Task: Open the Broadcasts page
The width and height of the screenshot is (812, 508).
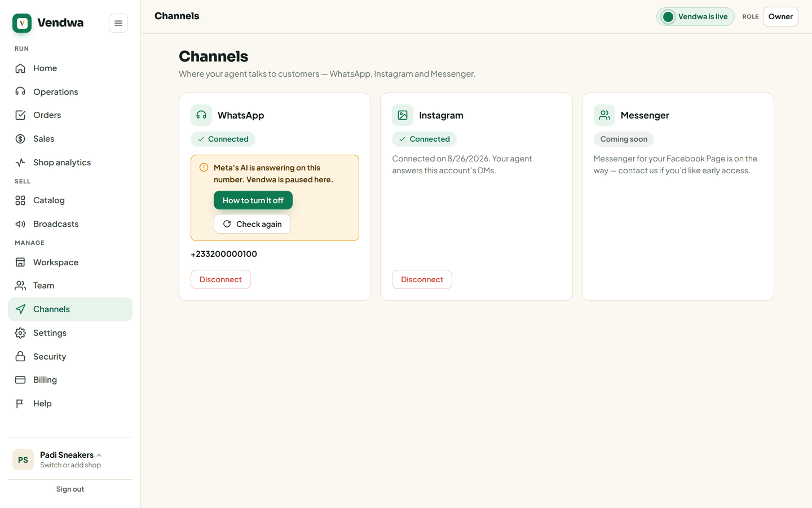Action: click(70, 224)
